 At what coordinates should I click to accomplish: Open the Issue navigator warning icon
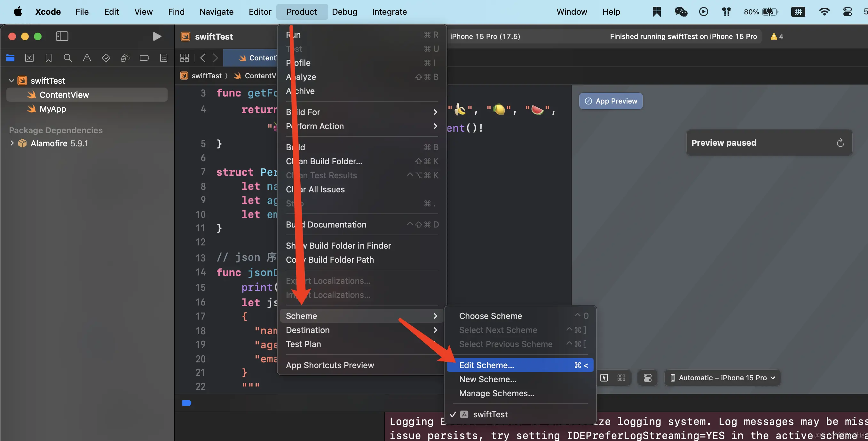(87, 58)
